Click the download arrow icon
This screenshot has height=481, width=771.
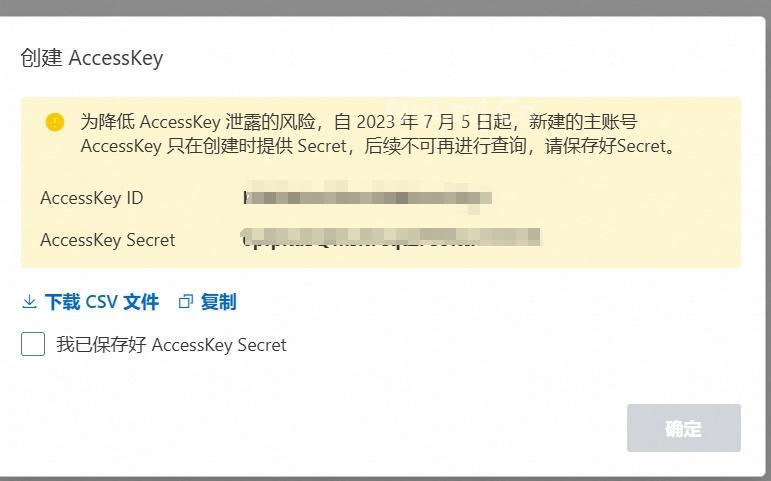30,301
